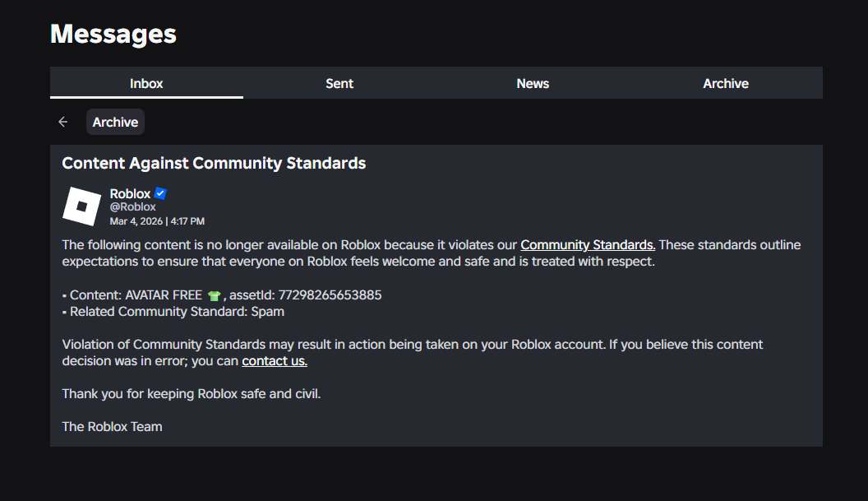
Task: Click the Messages page heading
Action: coord(113,34)
